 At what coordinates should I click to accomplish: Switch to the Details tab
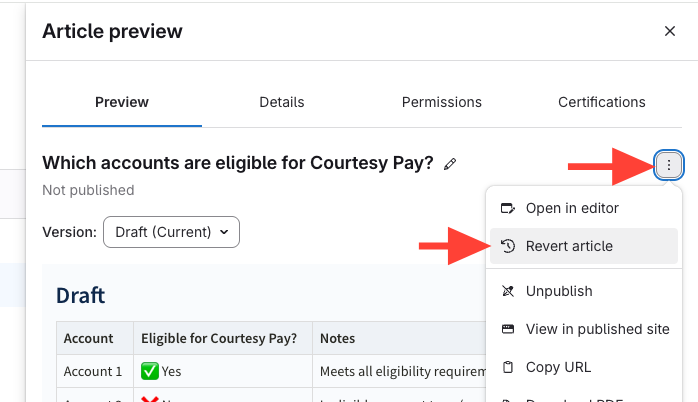(282, 102)
